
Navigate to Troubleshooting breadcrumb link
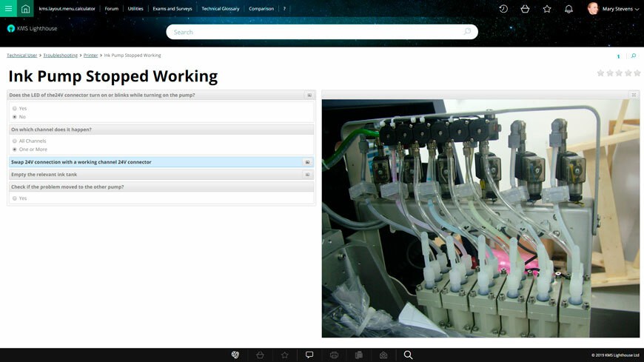click(x=60, y=56)
